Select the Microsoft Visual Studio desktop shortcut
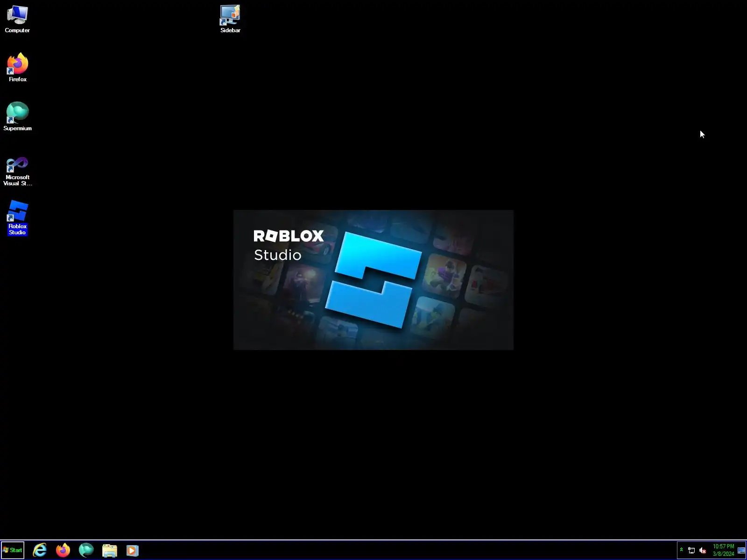Screen dimensions: 747x560 pyautogui.click(x=17, y=172)
